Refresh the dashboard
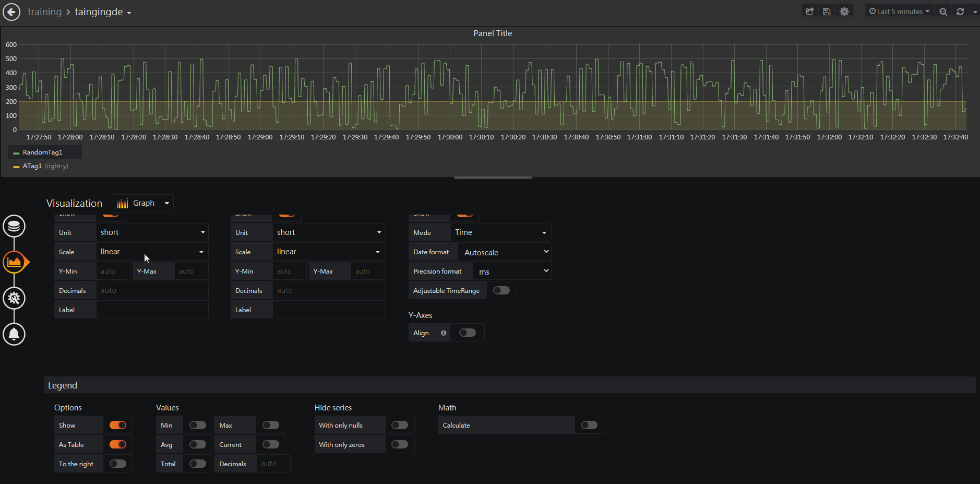 (x=960, y=11)
